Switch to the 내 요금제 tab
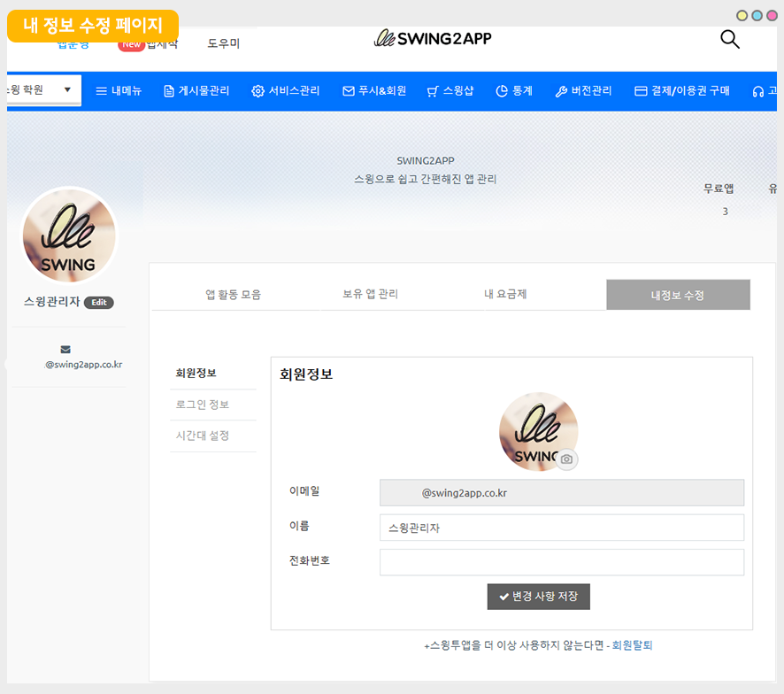This screenshot has height=694, width=784. click(505, 294)
